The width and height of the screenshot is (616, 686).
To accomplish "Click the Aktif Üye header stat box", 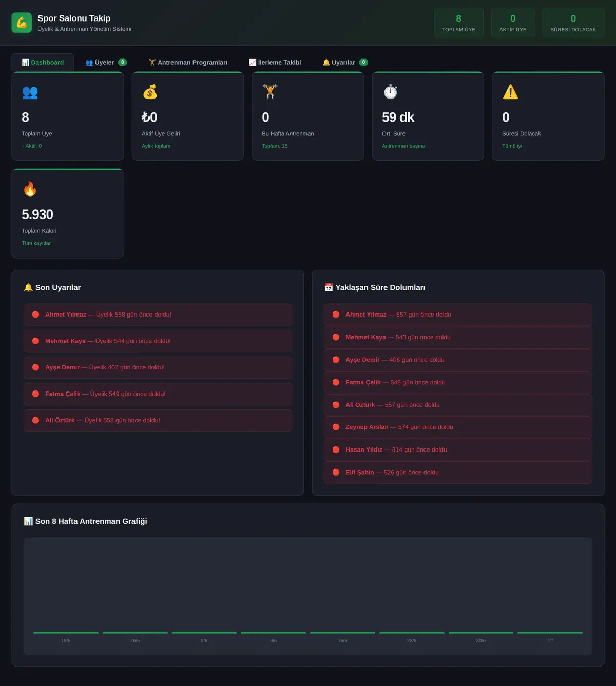I will (x=513, y=23).
